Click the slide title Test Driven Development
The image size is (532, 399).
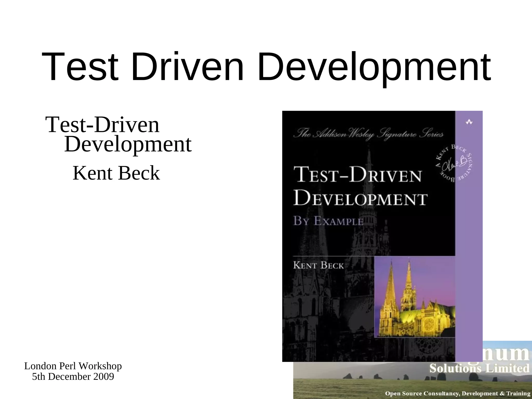pyautogui.click(x=266, y=67)
